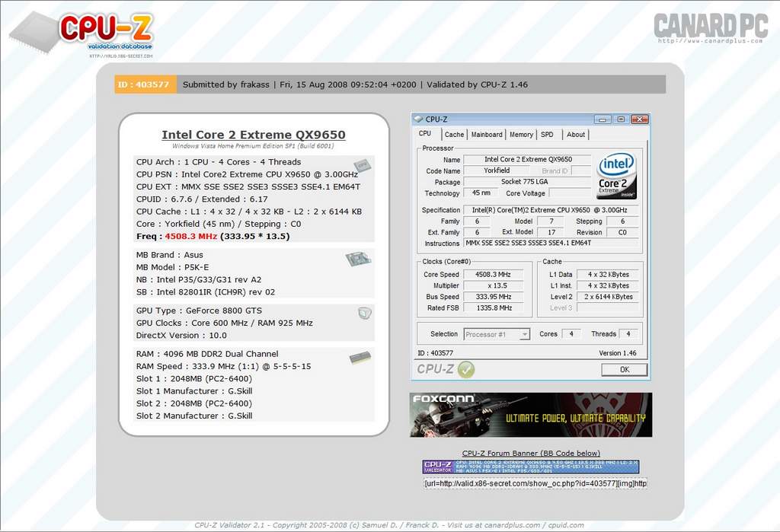Click the Core Speed value 4508.3 MHz

tap(493, 275)
